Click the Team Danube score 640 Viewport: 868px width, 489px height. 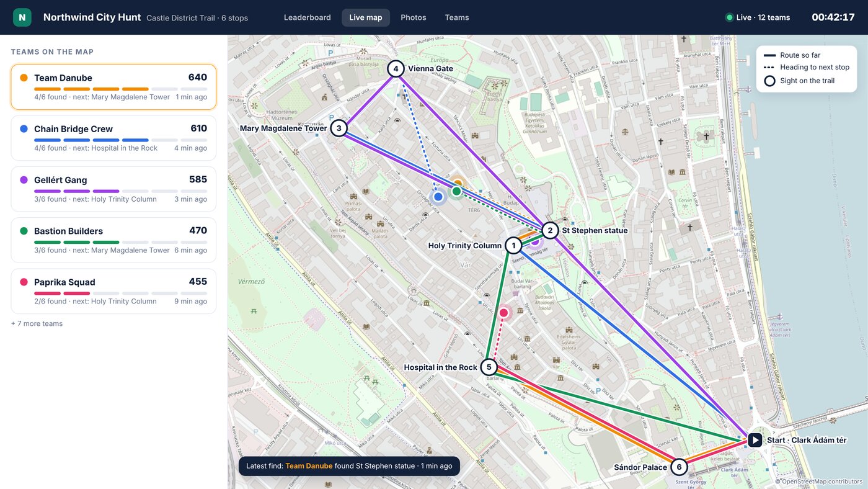pyautogui.click(x=198, y=78)
